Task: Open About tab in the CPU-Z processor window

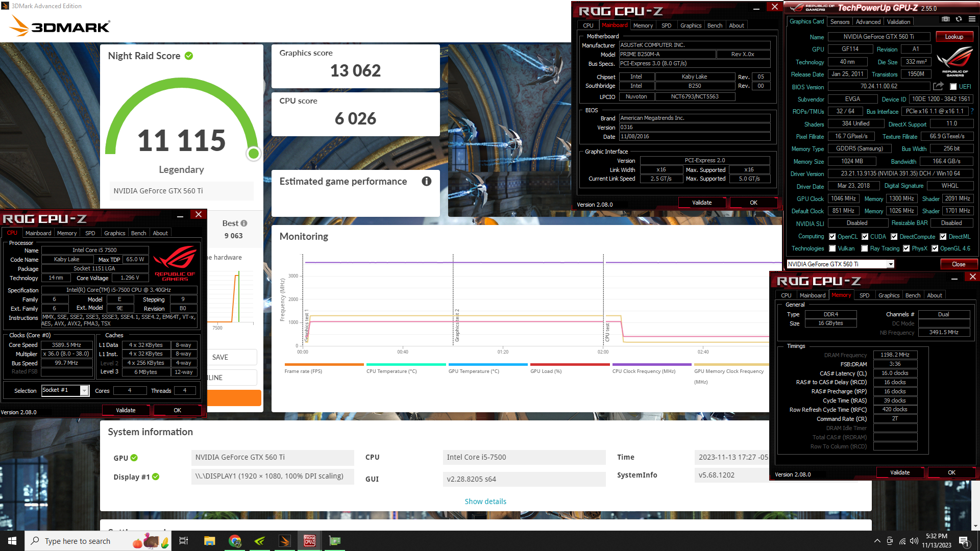Action: (x=160, y=233)
